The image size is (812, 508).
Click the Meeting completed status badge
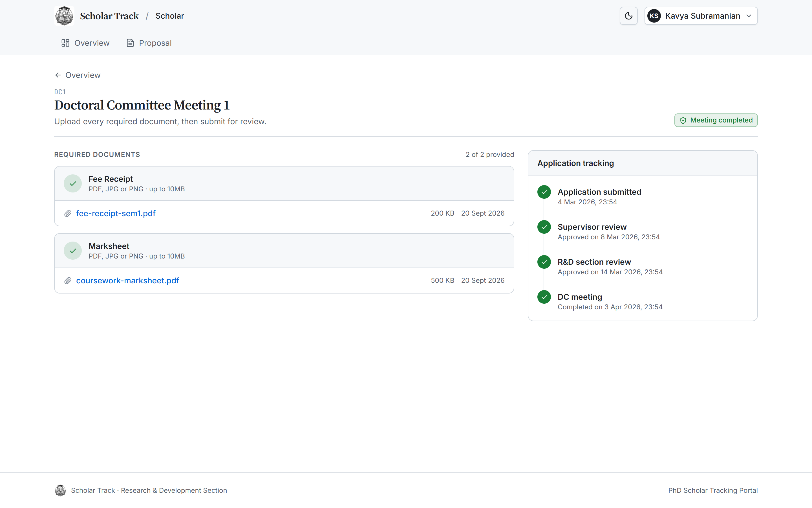pos(716,120)
